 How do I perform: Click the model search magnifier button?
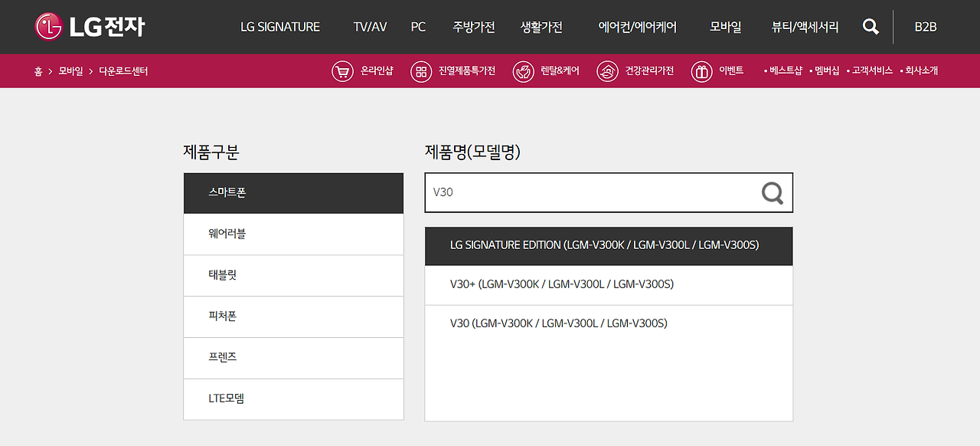[x=773, y=192]
